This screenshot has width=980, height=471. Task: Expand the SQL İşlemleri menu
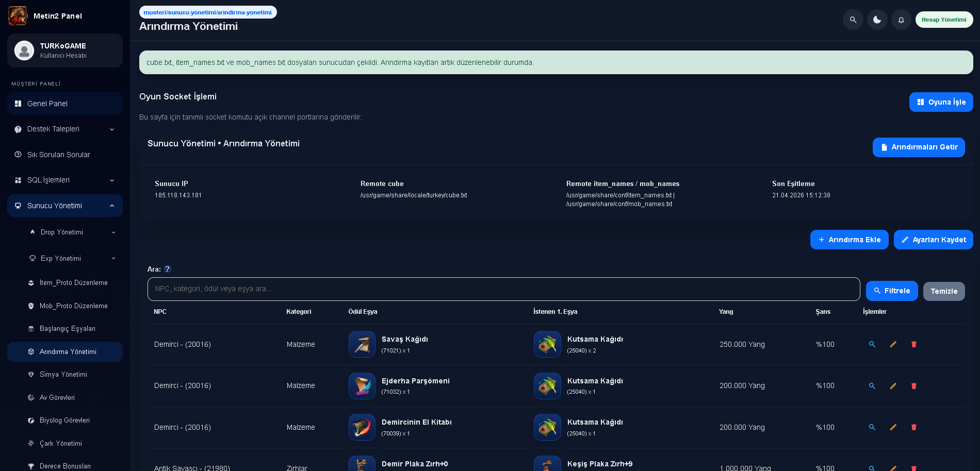(65, 180)
